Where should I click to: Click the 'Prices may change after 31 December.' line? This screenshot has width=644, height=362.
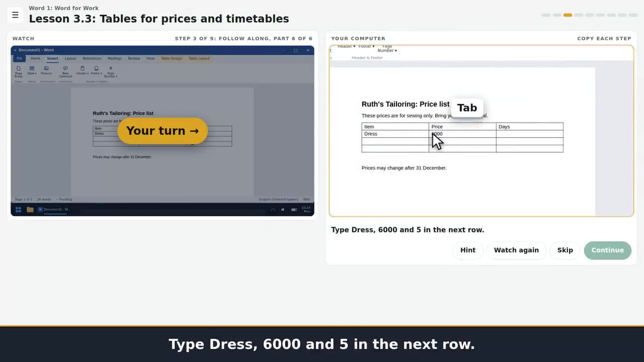pyautogui.click(x=404, y=168)
